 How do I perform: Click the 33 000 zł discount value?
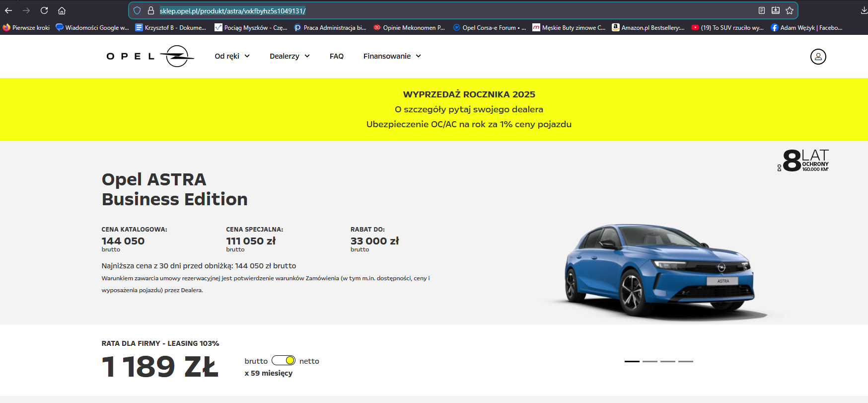tap(375, 241)
